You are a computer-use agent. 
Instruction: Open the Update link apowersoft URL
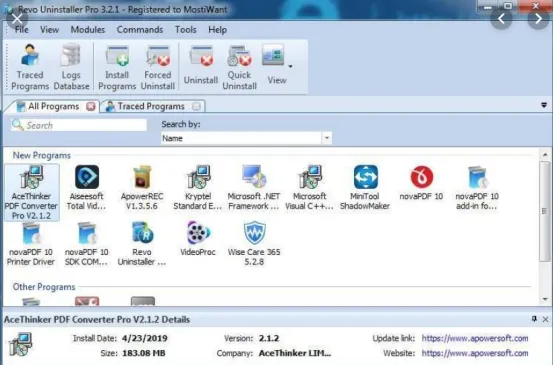475,339
